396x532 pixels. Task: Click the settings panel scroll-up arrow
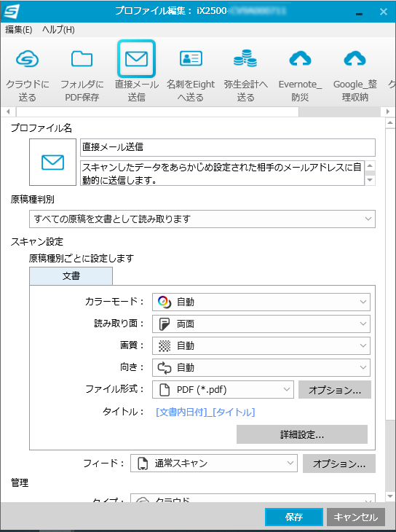390,122
